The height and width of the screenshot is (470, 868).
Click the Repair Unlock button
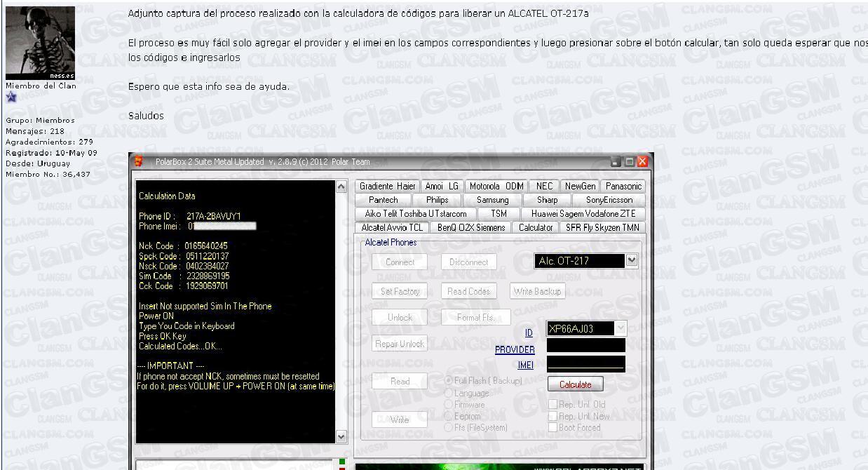tap(400, 344)
